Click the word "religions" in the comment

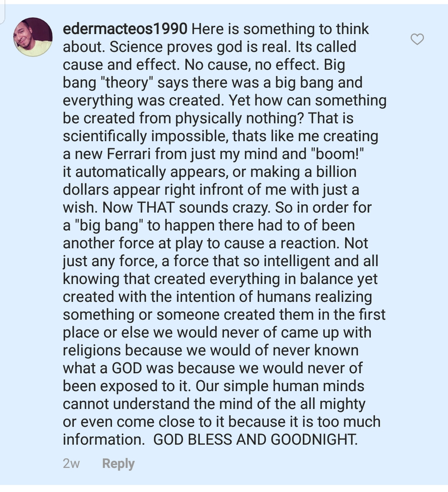click(x=91, y=350)
